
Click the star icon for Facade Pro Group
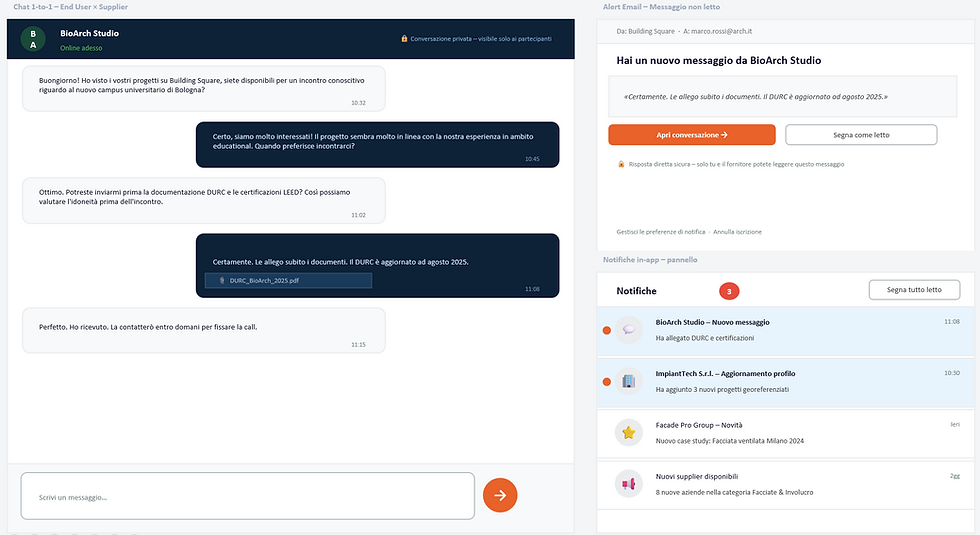[x=629, y=432]
